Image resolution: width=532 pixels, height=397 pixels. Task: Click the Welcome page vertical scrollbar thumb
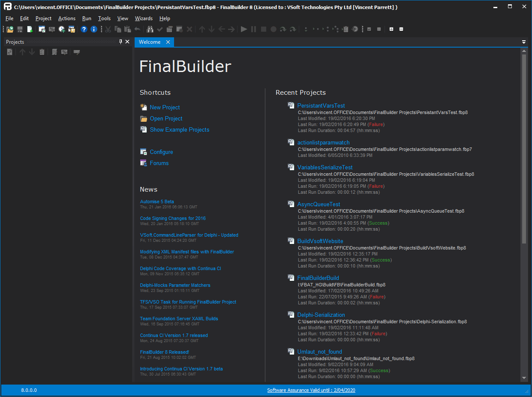[x=524, y=149]
